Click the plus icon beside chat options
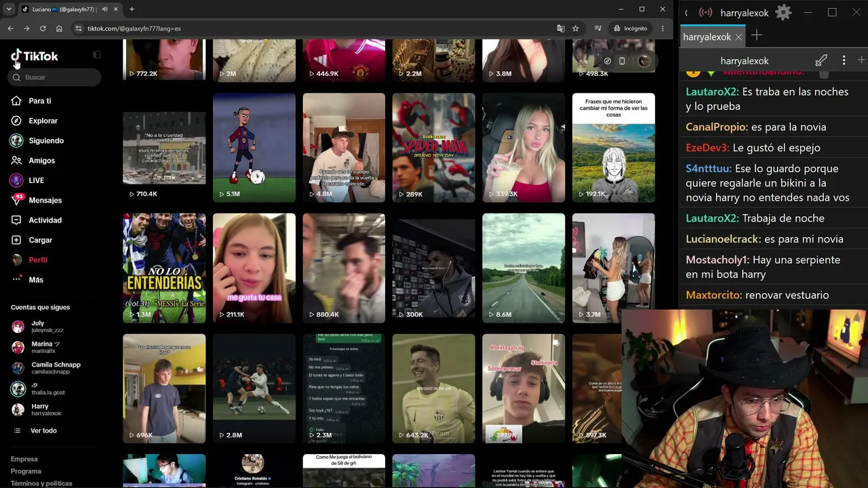 (861, 60)
